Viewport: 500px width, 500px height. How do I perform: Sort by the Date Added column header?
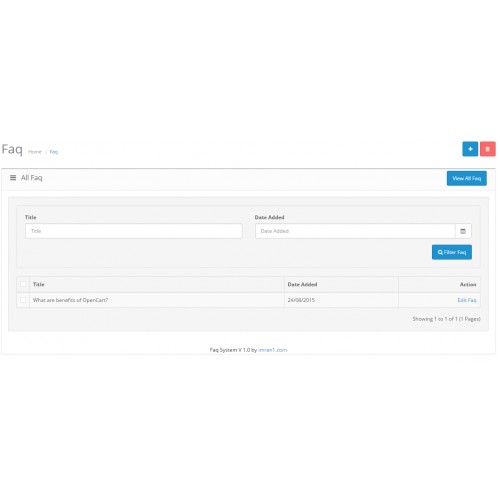coord(302,284)
